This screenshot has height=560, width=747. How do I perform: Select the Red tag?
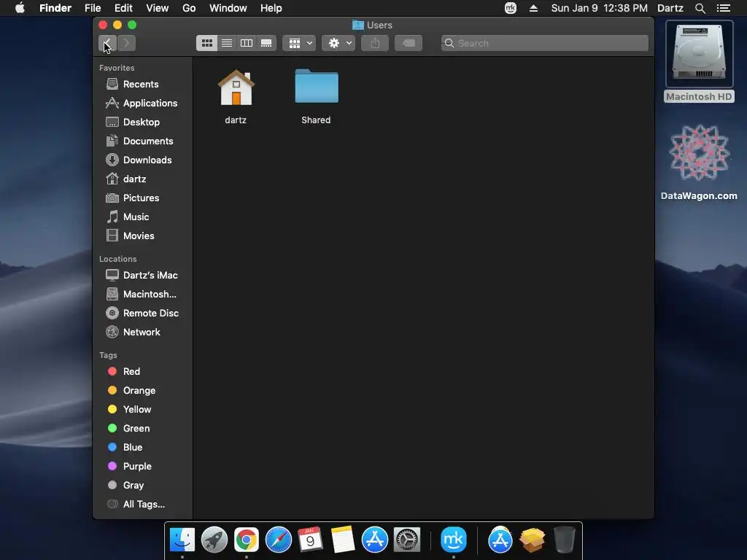pos(143,372)
